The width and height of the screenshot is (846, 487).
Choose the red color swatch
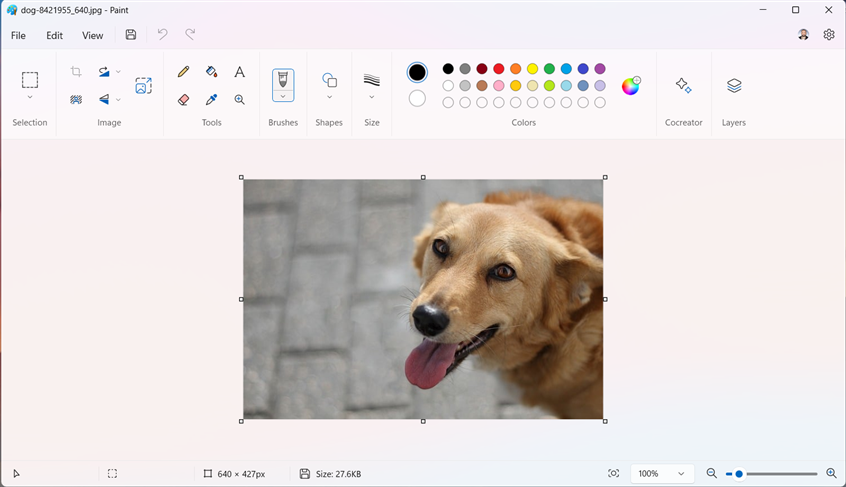(499, 69)
